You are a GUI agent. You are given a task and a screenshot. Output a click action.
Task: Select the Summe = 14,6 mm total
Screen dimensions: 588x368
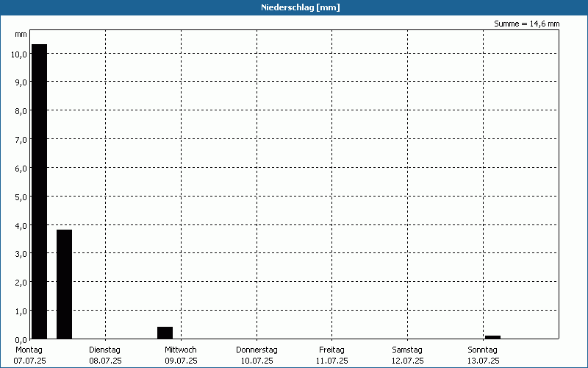(x=526, y=24)
